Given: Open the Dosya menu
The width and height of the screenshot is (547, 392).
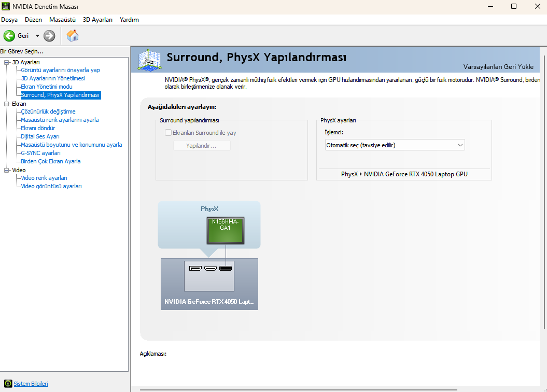Looking at the screenshot, I should pos(9,20).
